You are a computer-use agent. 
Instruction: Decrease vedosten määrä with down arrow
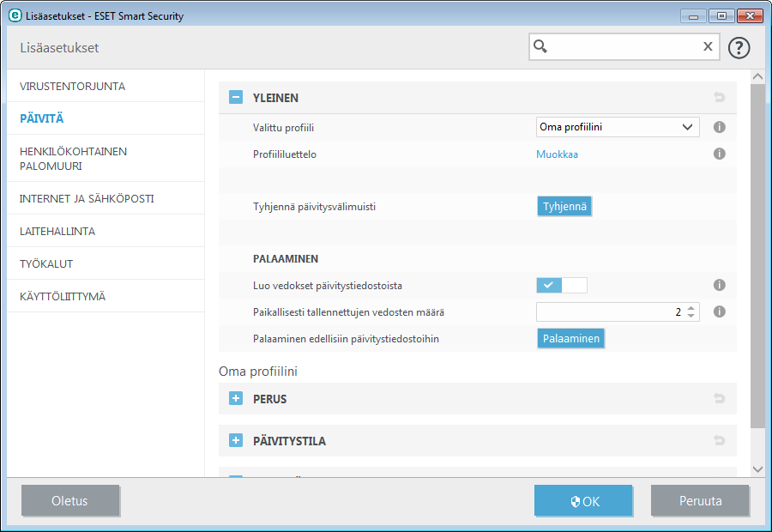691,315
